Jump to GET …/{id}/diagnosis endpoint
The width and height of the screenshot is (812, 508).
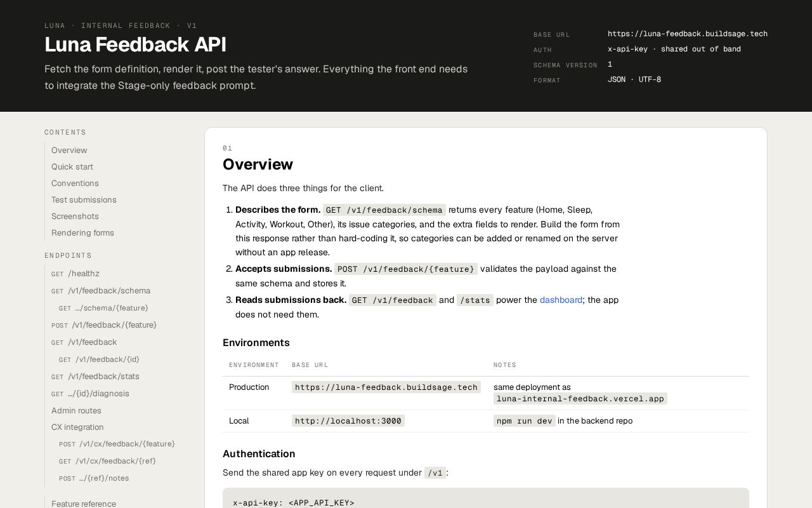90,394
